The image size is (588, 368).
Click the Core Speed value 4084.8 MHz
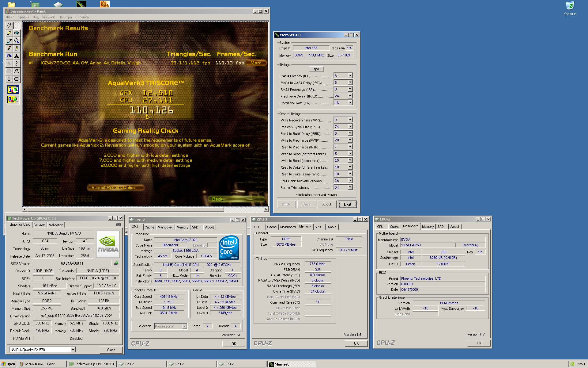[169, 297]
